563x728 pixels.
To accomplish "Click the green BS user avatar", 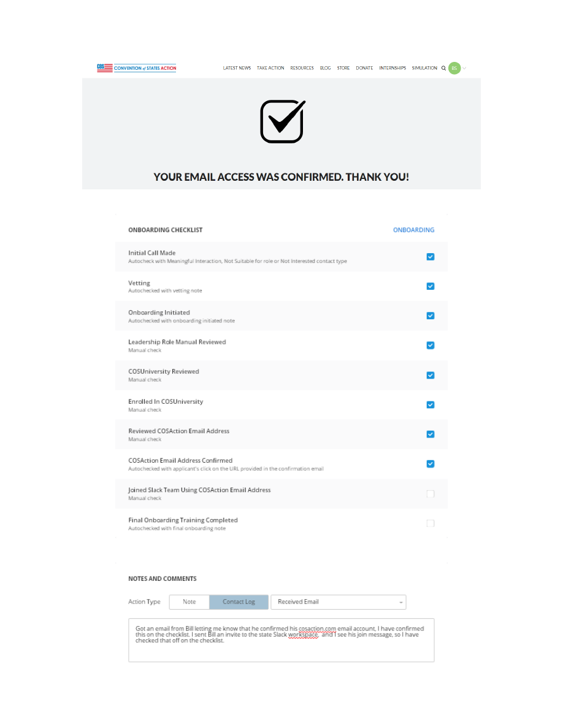I will (454, 68).
